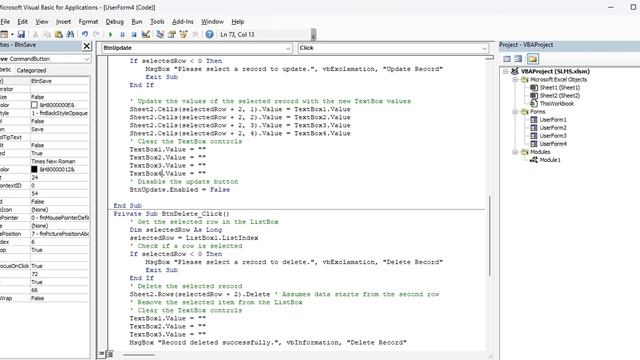Select UserForm1 in the Forms folder
The width and height of the screenshot is (640, 360).
pyautogui.click(x=553, y=120)
